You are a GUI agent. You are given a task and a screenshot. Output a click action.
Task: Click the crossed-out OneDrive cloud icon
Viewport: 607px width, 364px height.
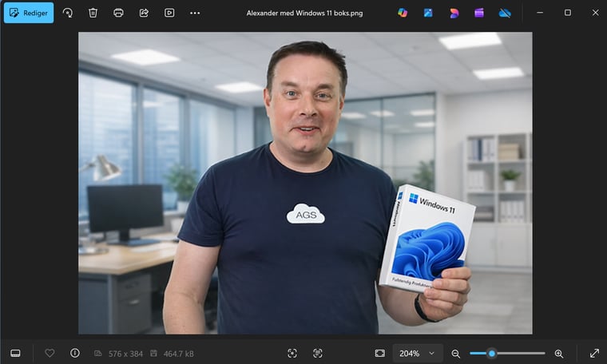(x=505, y=13)
